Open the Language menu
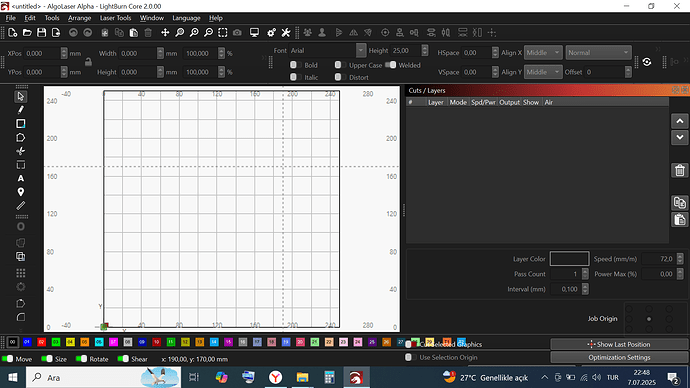The image size is (690, 388). 186,18
